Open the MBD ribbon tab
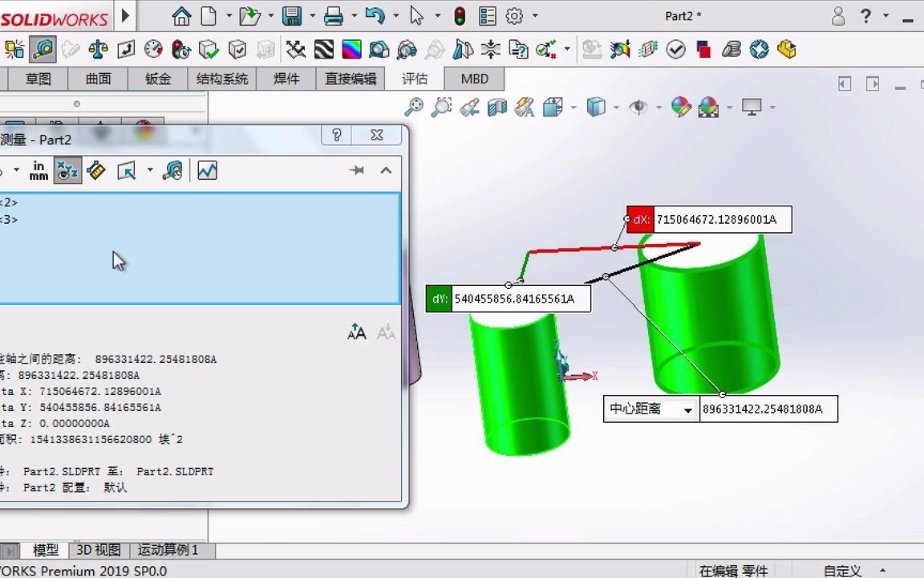The image size is (924, 578). (x=473, y=79)
